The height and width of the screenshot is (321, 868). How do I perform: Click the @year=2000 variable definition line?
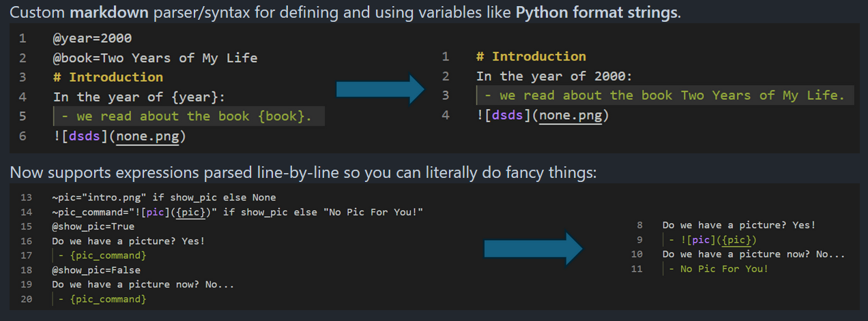(x=92, y=38)
